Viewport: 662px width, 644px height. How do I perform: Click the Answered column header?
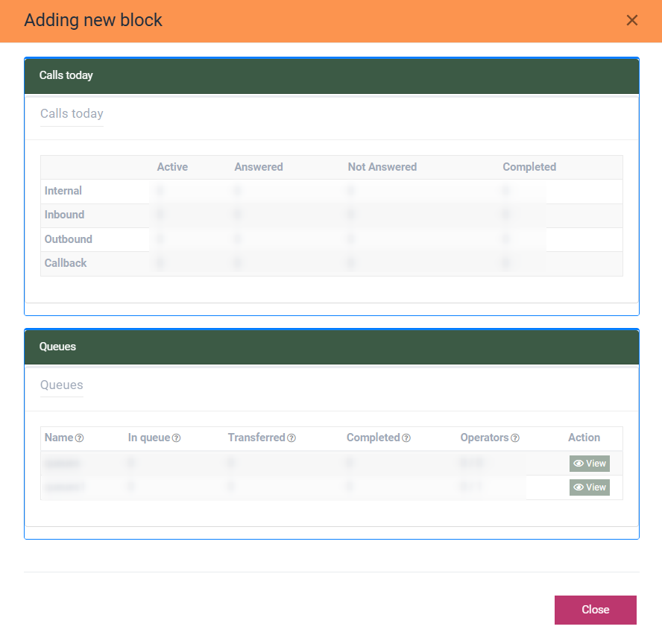click(259, 167)
